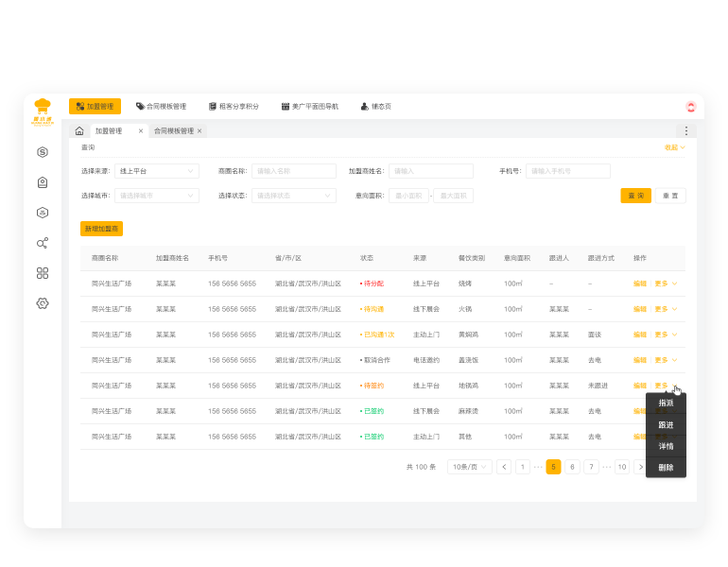Viewport: 728px width, 567px height.
Task: Click the red avatar icon top right
Action: pyautogui.click(x=691, y=107)
